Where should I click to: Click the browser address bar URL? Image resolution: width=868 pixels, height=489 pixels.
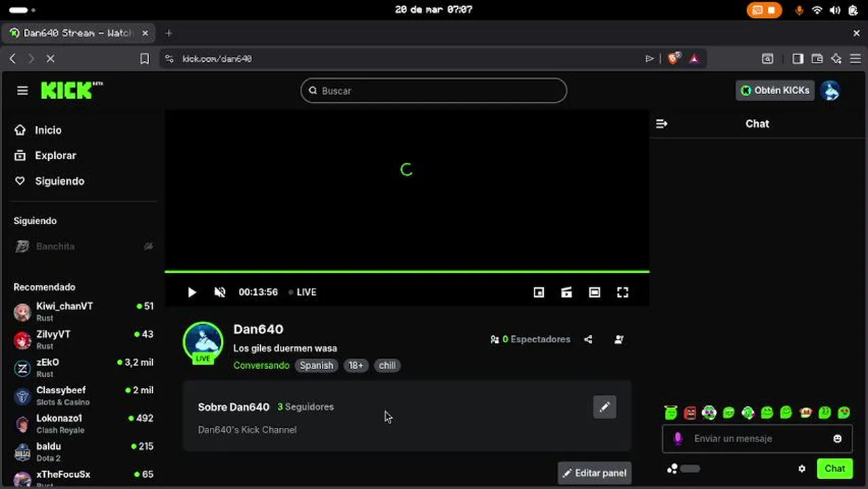[x=217, y=59]
